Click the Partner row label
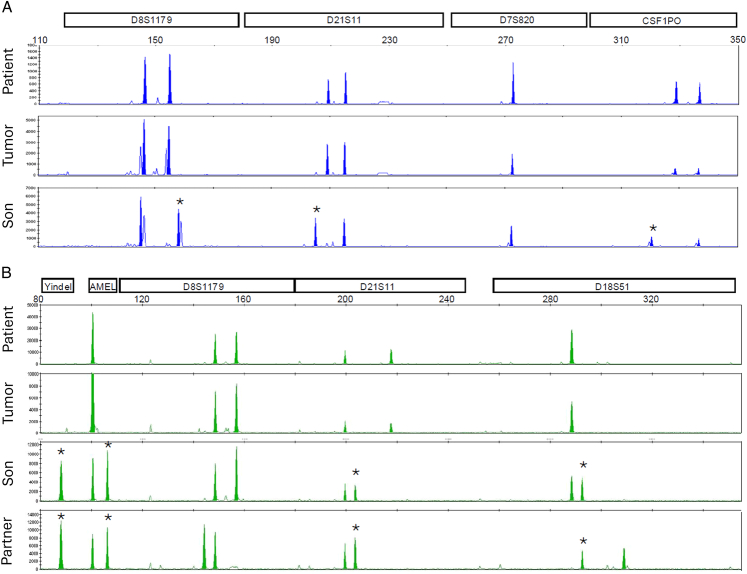747x574 pixels. point(7,541)
